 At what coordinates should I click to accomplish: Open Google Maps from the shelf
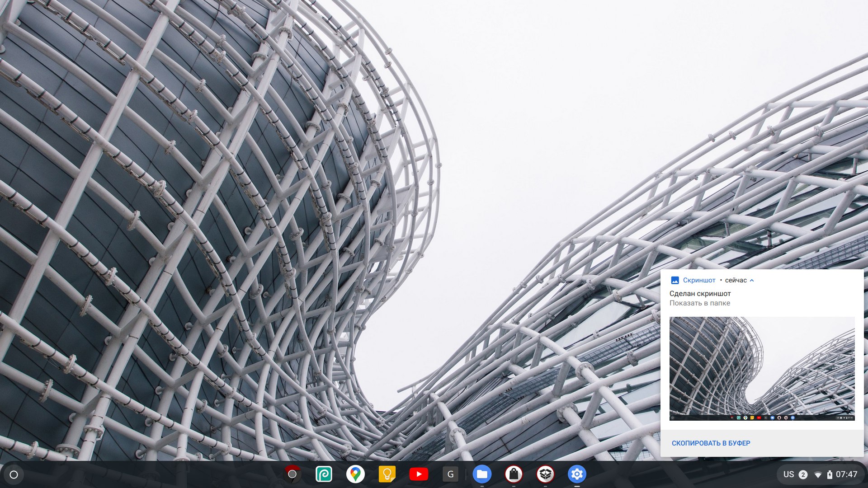pos(355,474)
